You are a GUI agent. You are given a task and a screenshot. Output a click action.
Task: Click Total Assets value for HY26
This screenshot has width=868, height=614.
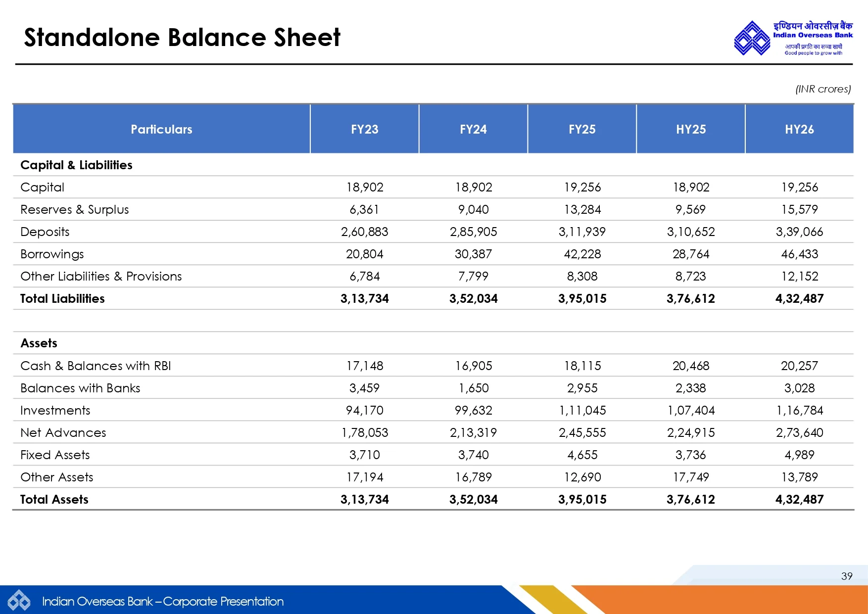pyautogui.click(x=799, y=499)
